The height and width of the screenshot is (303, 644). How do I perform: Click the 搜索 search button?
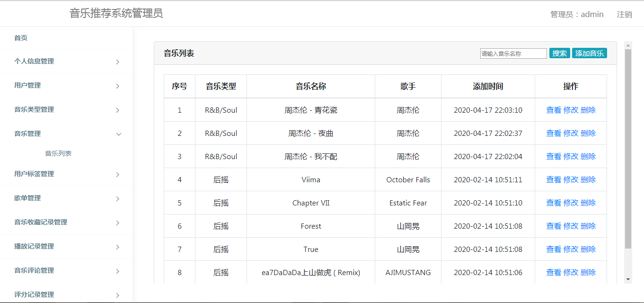(560, 53)
